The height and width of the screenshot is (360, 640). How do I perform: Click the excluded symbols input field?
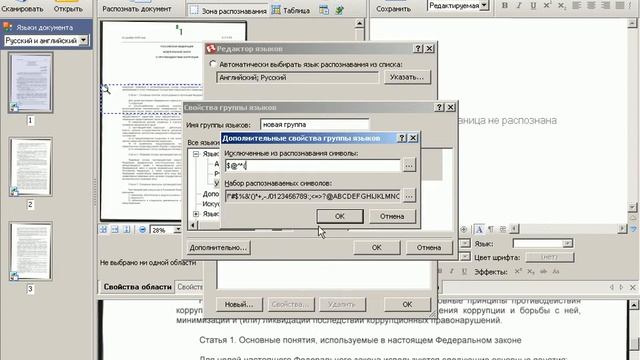pos(312,165)
